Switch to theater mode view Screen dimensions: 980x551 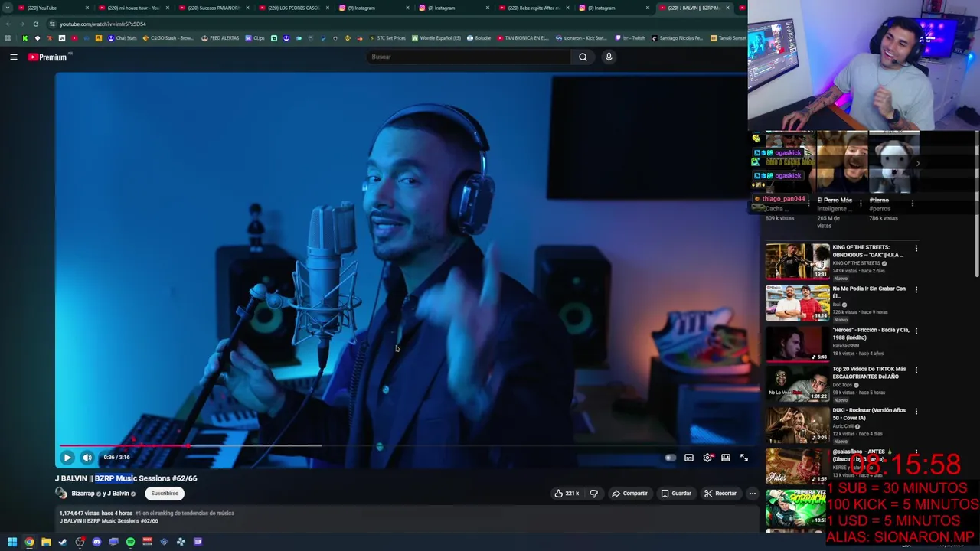coord(726,458)
